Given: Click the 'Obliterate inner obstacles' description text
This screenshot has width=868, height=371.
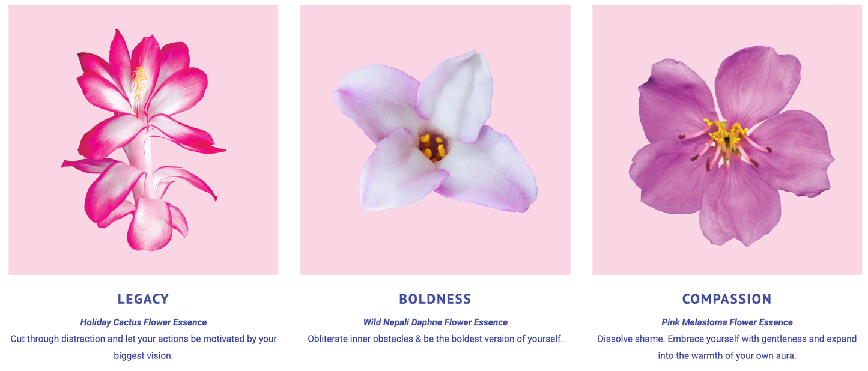Looking at the screenshot, I should click(x=436, y=339).
